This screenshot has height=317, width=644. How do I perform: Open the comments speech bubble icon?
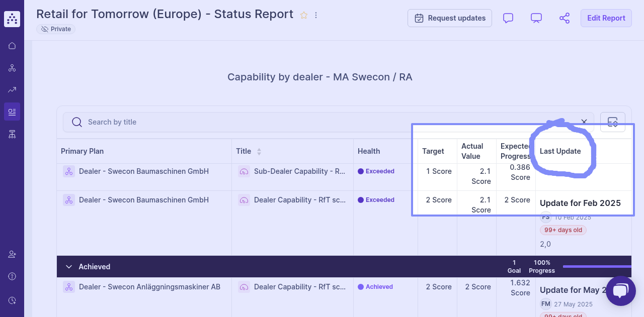click(508, 18)
